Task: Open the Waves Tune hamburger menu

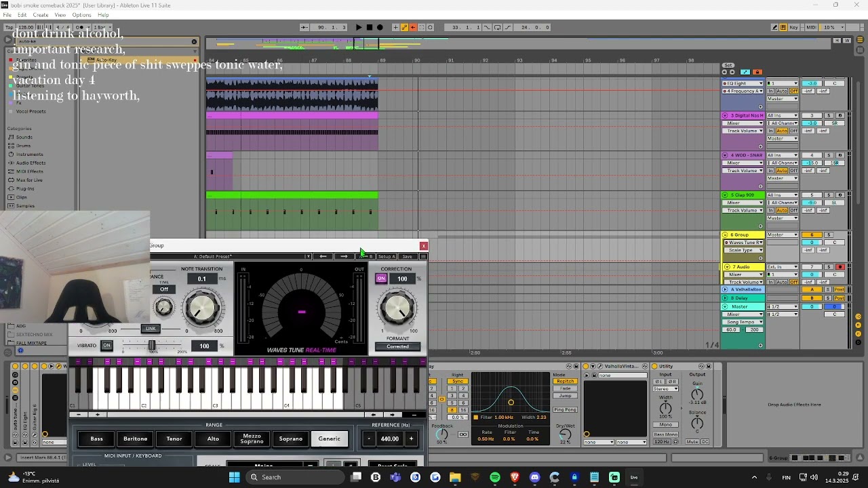Action: [423, 256]
